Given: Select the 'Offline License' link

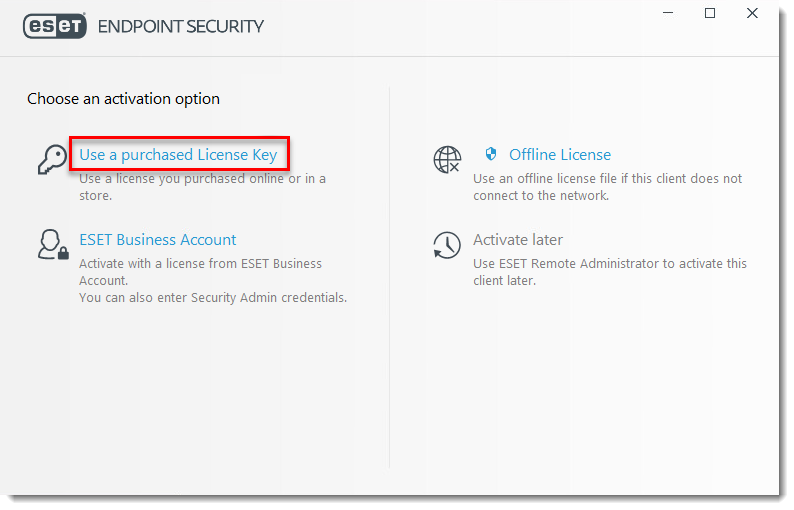Looking at the screenshot, I should [x=560, y=154].
